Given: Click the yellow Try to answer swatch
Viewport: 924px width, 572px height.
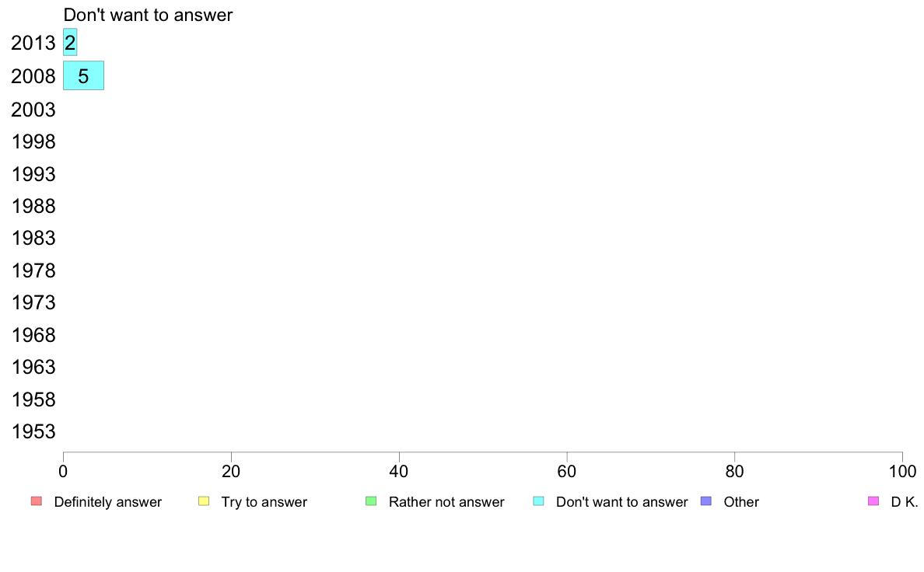Looking at the screenshot, I should 204,501.
